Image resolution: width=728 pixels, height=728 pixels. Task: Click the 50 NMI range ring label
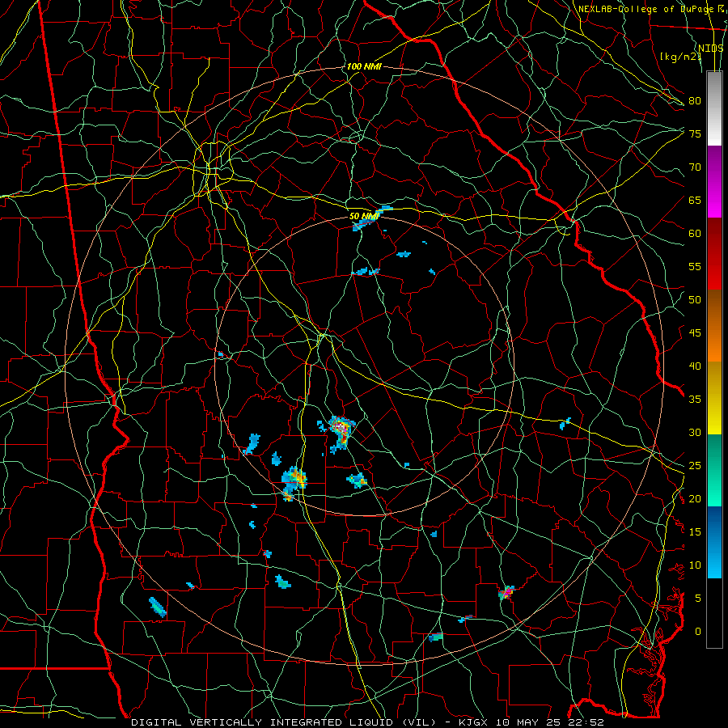click(364, 216)
